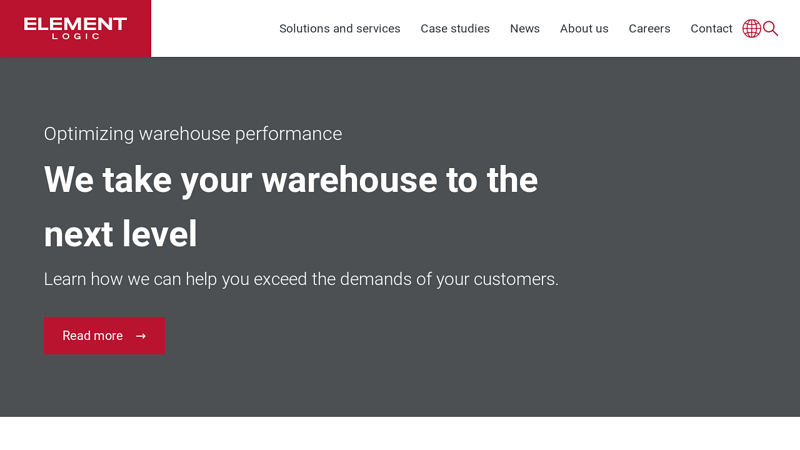
Task: Click "Optimizing warehouse performance" subtitle text
Action: 193,134
